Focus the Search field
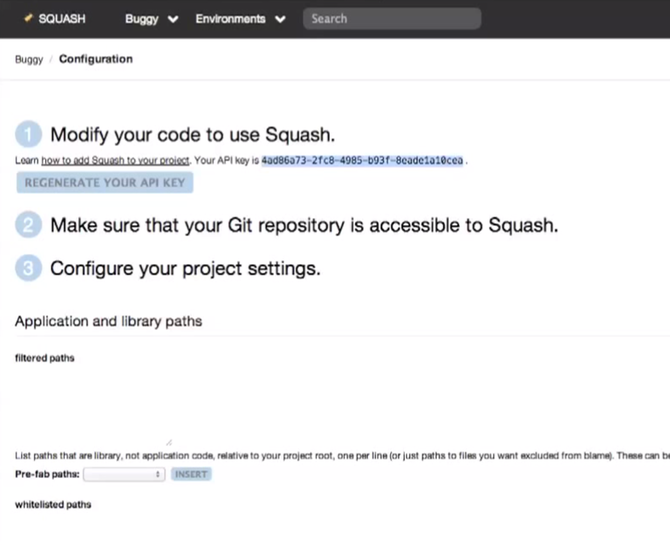670x545 pixels. (392, 19)
